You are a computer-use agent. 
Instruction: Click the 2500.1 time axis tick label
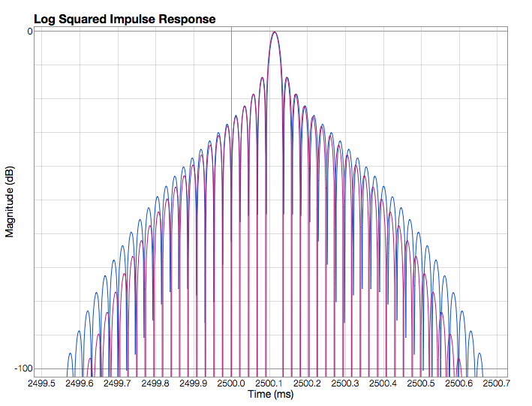coord(269,383)
